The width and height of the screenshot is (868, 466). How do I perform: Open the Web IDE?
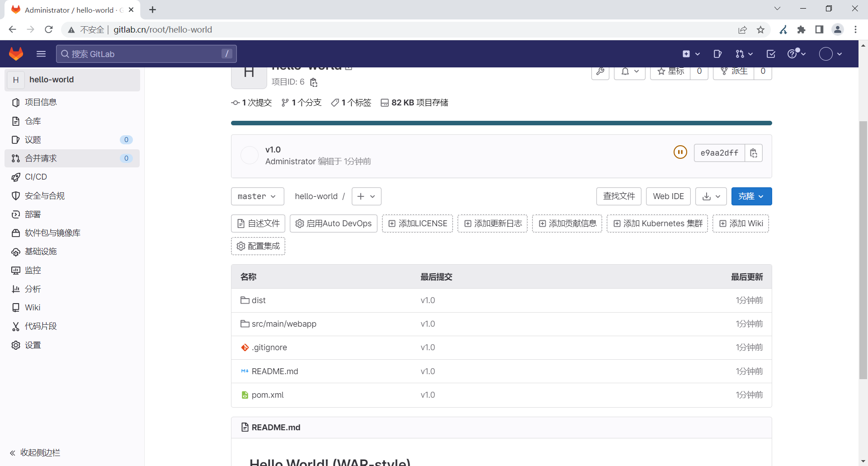[x=669, y=196]
